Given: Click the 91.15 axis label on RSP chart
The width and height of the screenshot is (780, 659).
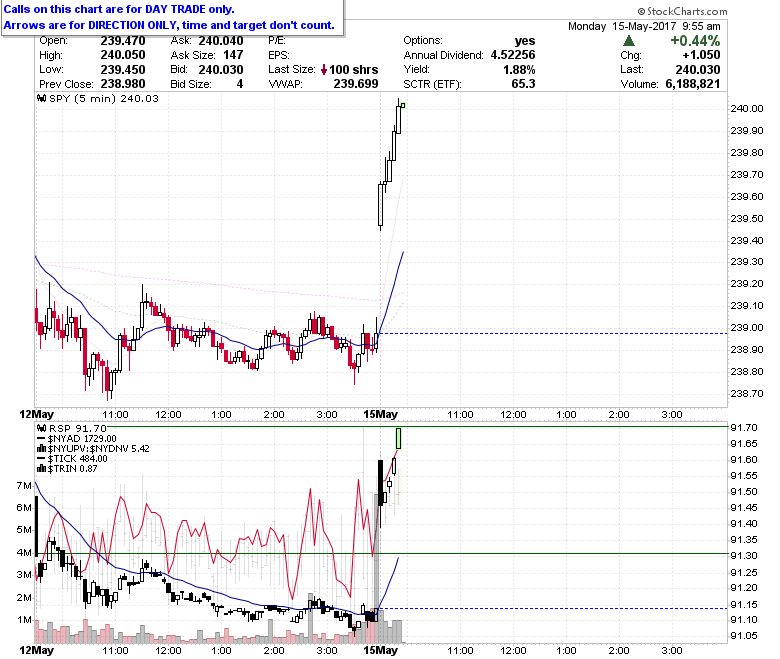Looking at the screenshot, I should click(744, 604).
